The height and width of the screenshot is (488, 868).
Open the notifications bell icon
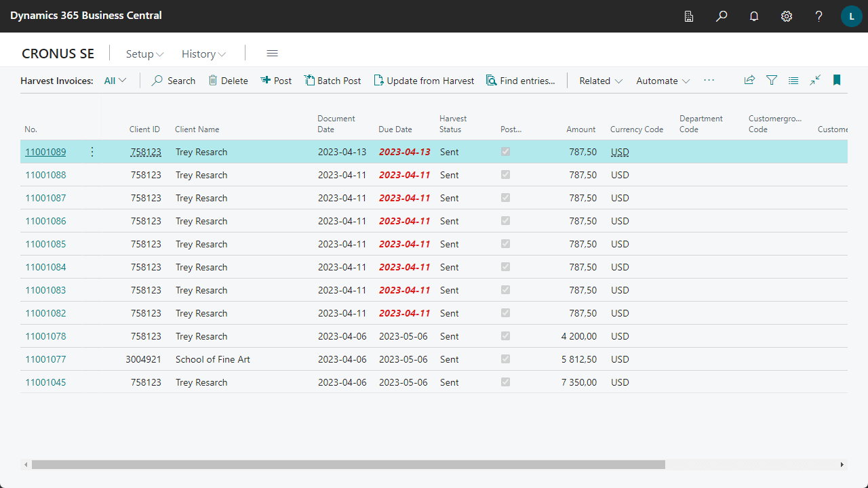[x=754, y=16]
